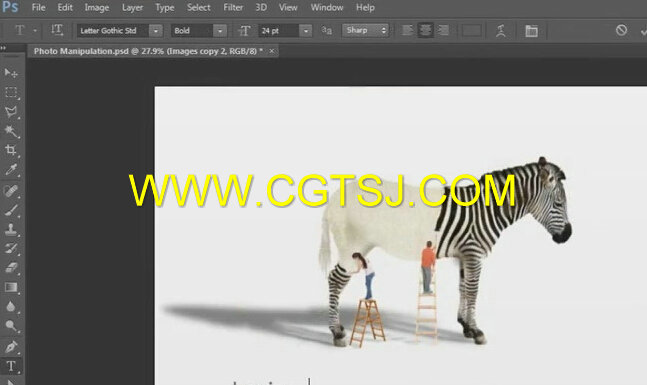
Task: Select the Eraser tool
Action: point(11,267)
